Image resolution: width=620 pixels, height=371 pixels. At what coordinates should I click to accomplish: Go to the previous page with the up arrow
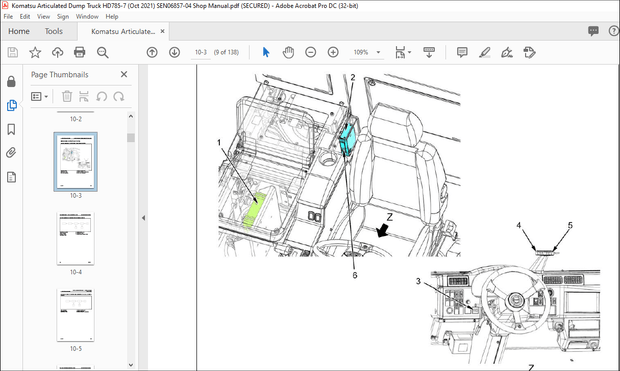(x=152, y=52)
